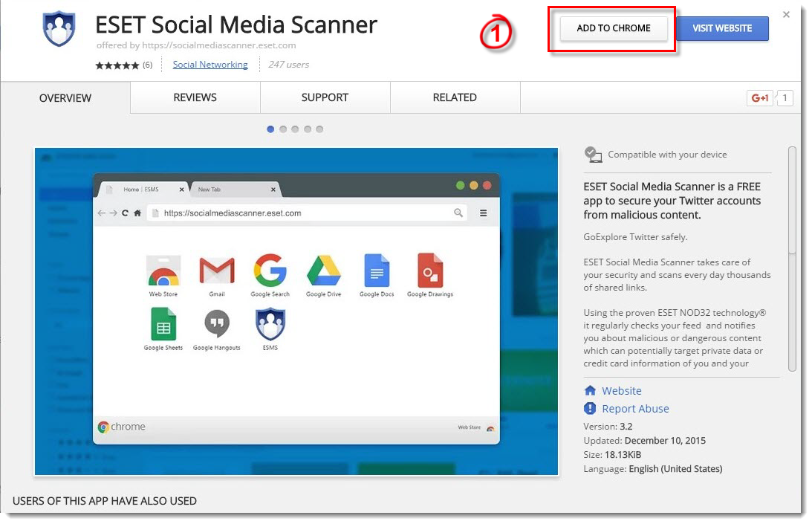Click the "Language: English (United States)" line
812x524 pixels.
coord(653,468)
